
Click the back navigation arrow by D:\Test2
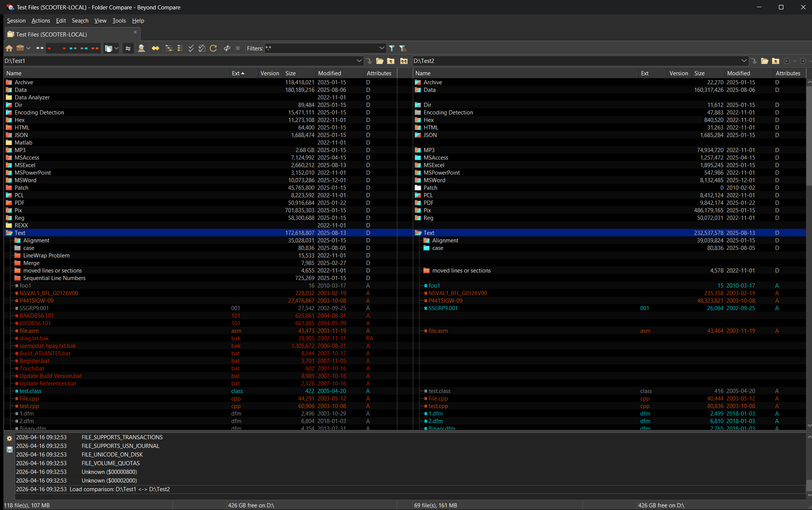click(x=786, y=61)
